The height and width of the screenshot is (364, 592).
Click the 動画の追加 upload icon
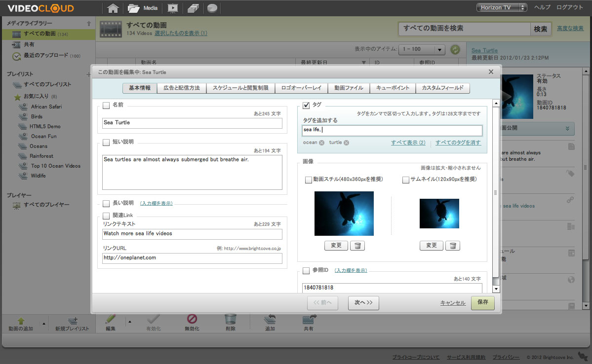tap(21, 322)
